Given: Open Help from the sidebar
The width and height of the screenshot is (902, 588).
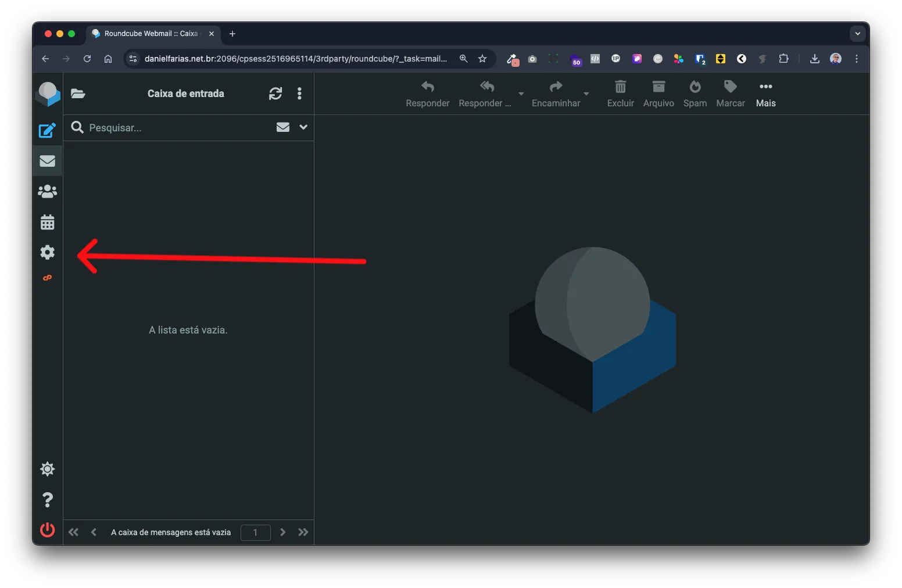Looking at the screenshot, I should click(47, 500).
